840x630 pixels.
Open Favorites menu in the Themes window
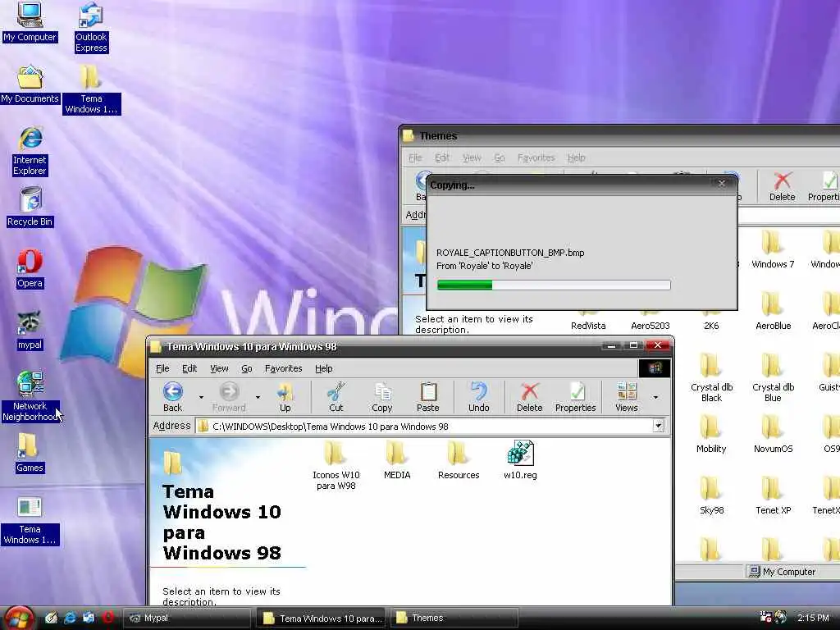point(536,157)
